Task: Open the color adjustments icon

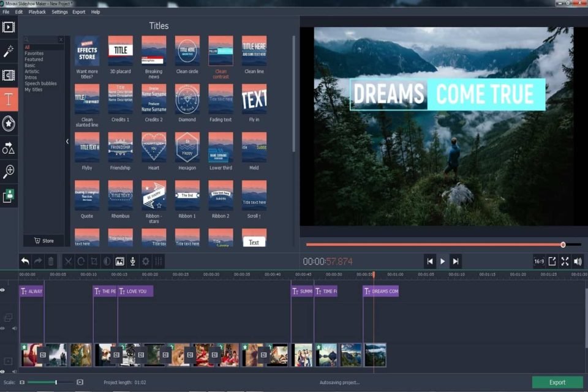Action: 108,261
